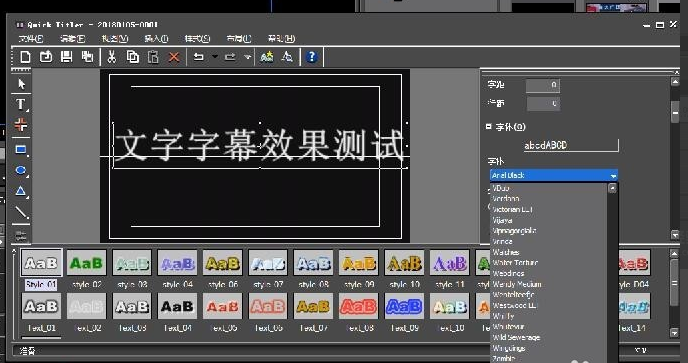688x363 pixels.
Task: Click the Copy icon in the toolbar
Action: click(x=133, y=57)
